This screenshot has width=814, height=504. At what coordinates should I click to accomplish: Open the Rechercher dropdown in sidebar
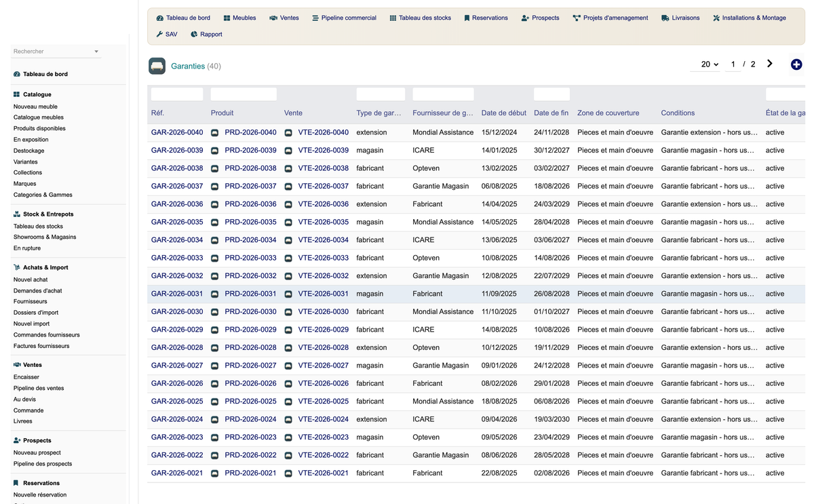[56, 52]
